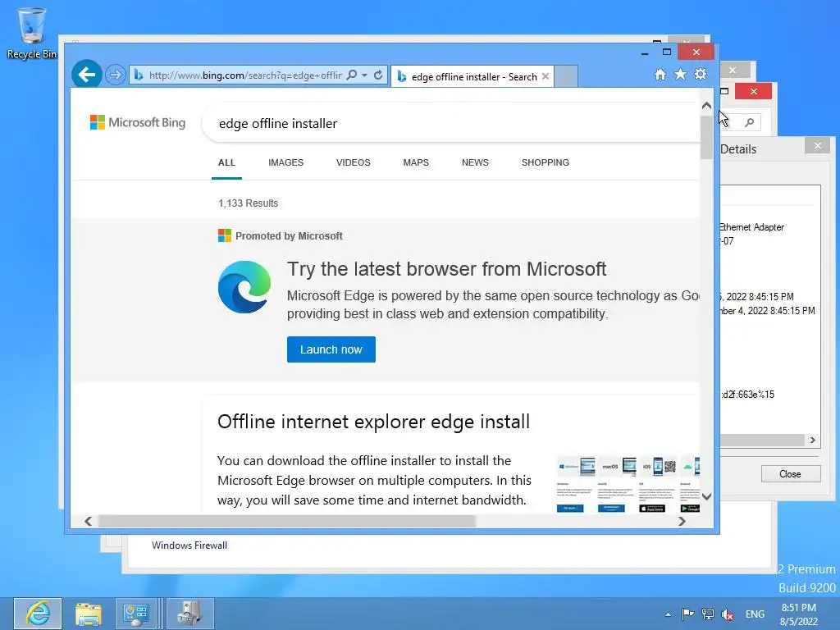Select the ALL results tab
The width and height of the screenshot is (840, 630).
pos(226,162)
